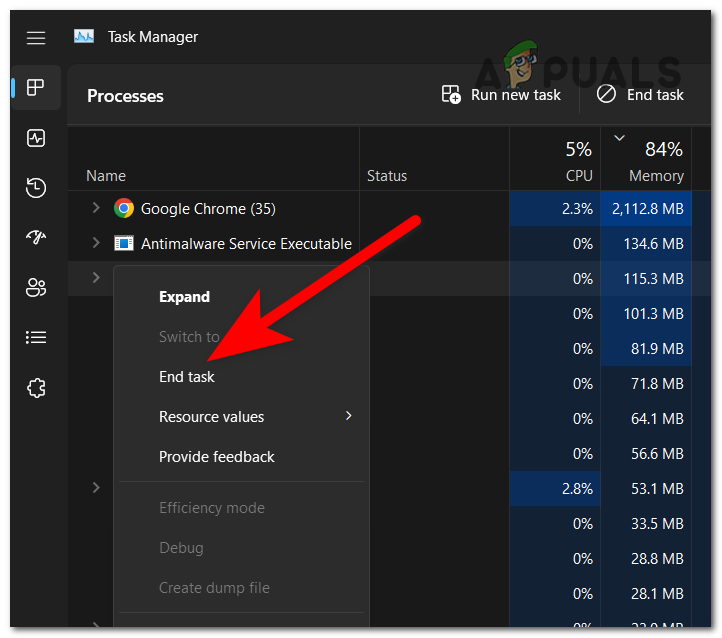Open the Performance sidebar icon

[x=36, y=138]
